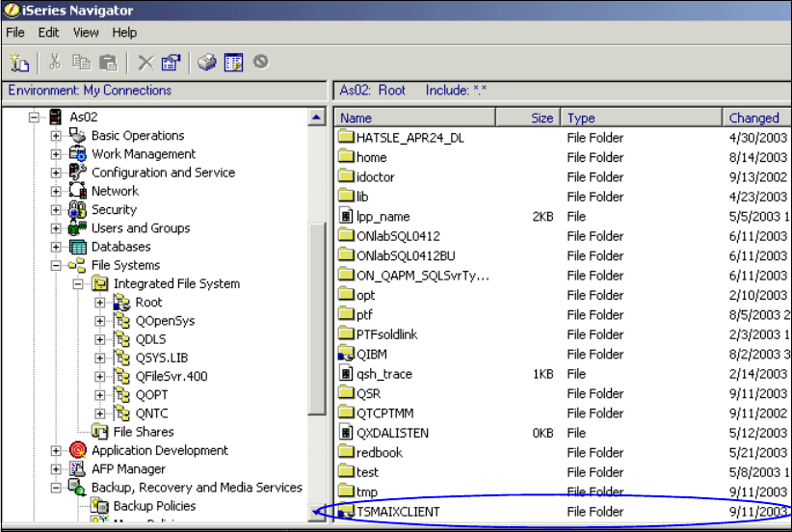Click the Backup Policies icon
792x532 pixels.
(x=100, y=506)
